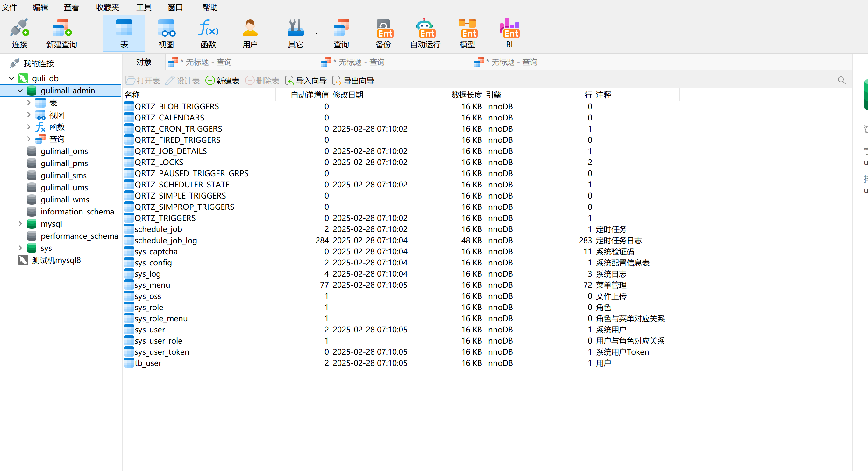Open dropdown arrow next to 其它
Viewport: 868px width, 471px height.
click(x=316, y=33)
